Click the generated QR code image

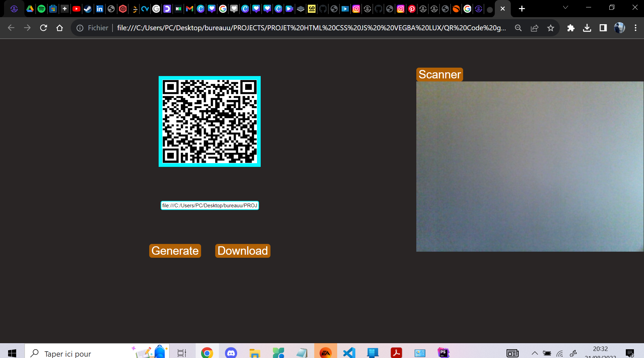210,121
